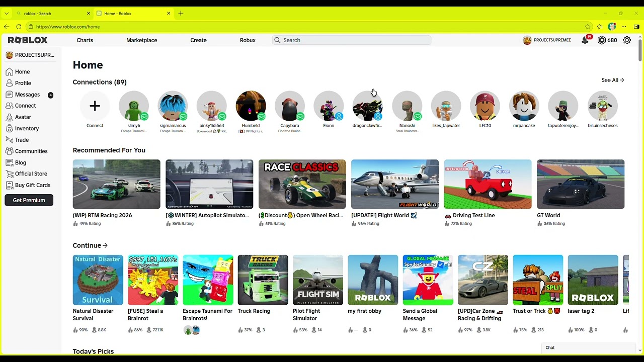The image size is (644, 362).
Task: Open Car Zone Racing & Drifting thumbnail
Action: pos(483,280)
